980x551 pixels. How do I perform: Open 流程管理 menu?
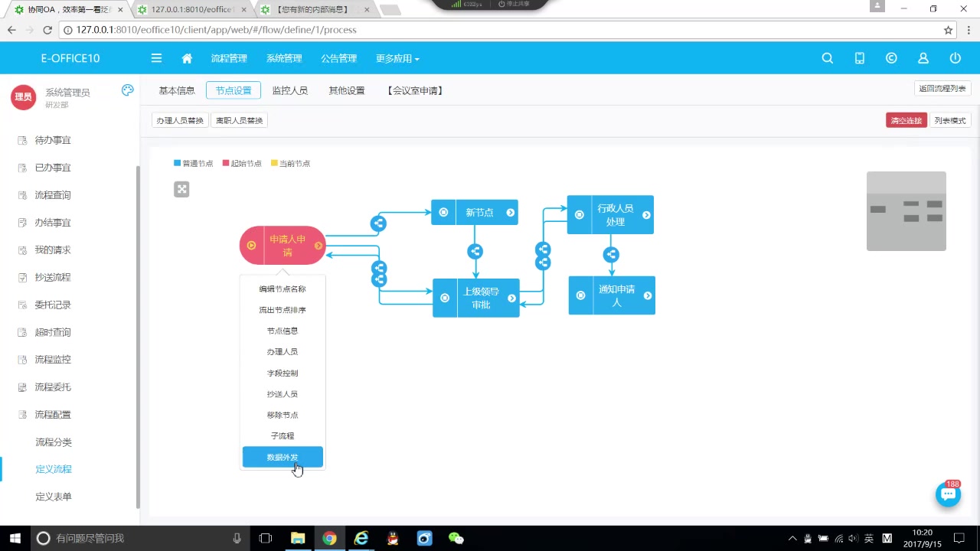point(229,58)
